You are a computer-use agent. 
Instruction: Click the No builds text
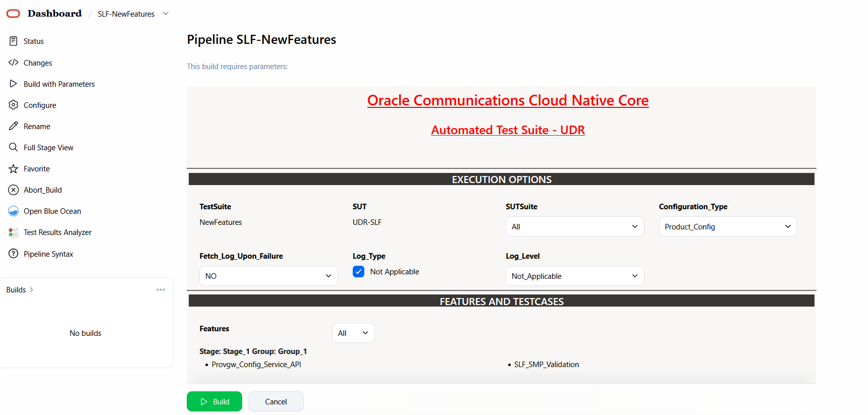[85, 333]
